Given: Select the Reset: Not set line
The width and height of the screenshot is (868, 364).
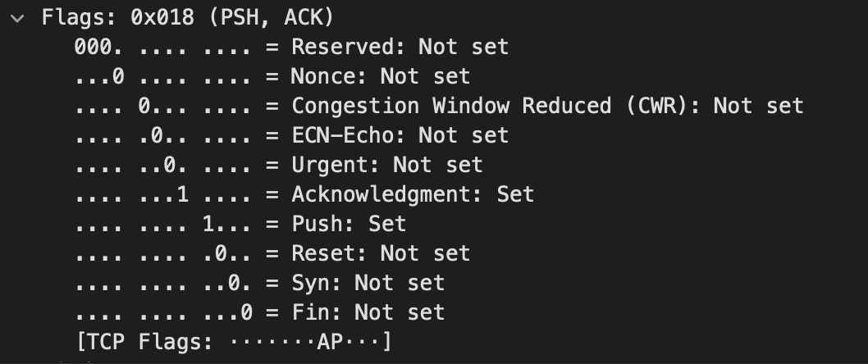Looking at the screenshot, I should click(272, 253).
